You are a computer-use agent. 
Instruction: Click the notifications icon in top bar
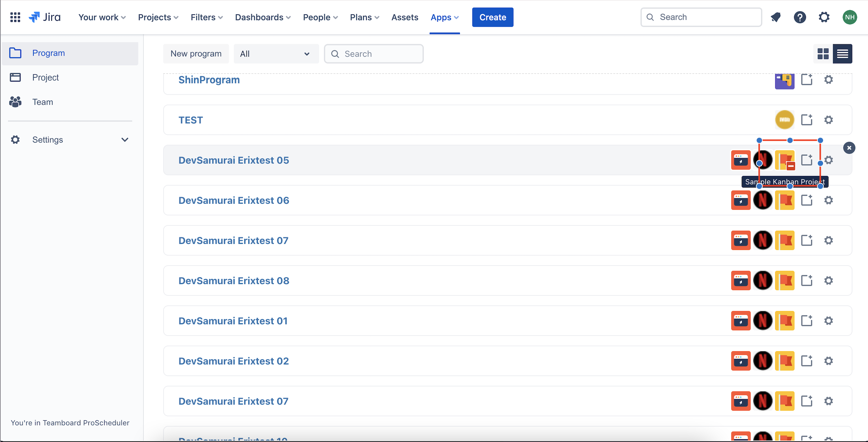[776, 17]
